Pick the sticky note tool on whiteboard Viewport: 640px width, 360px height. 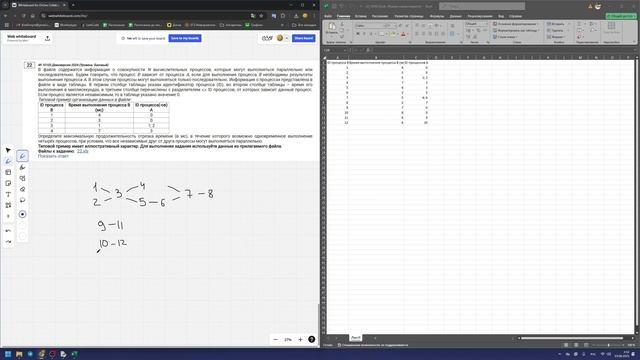[8, 183]
